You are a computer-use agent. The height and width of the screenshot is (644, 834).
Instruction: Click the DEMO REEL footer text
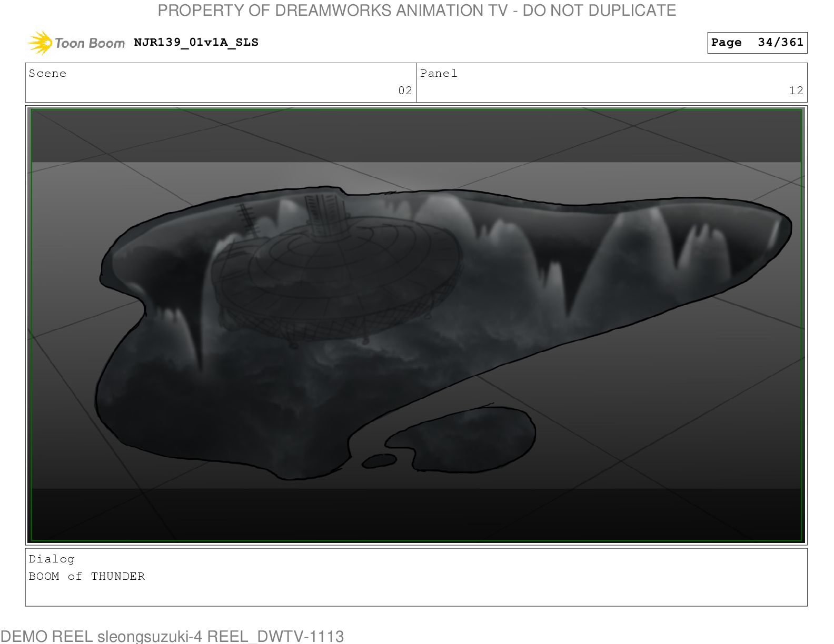(x=172, y=637)
